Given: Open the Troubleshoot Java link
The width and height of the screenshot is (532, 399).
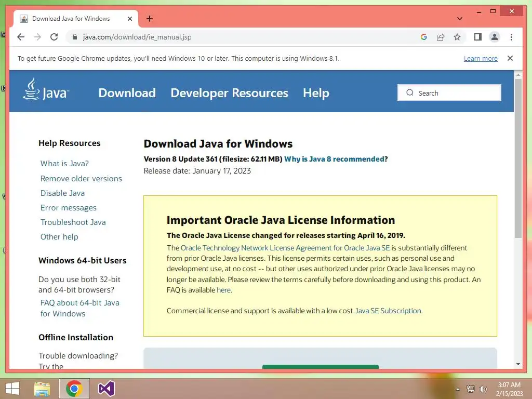Looking at the screenshot, I should point(73,222).
